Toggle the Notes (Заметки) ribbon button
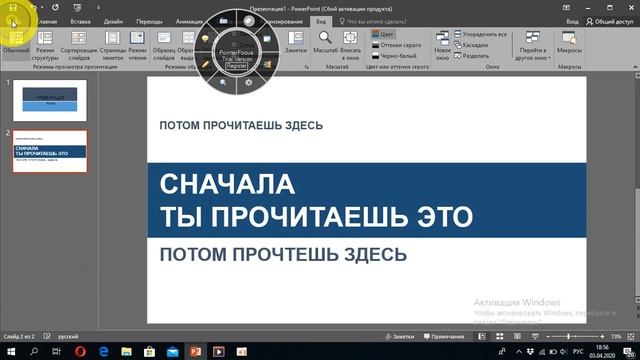 click(296, 42)
